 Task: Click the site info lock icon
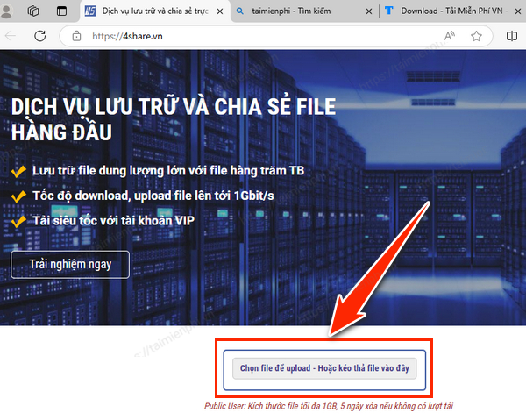click(76, 37)
